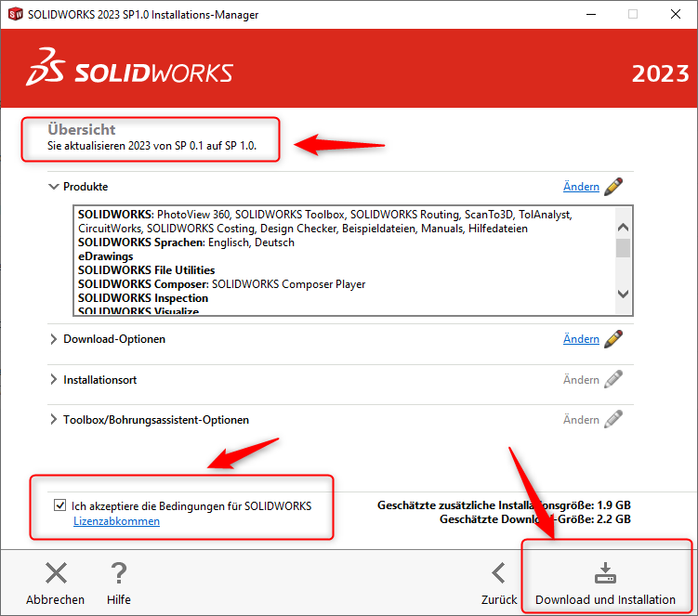698x616 pixels.
Task: Open Hilfe via the question mark
Action: coord(119,573)
